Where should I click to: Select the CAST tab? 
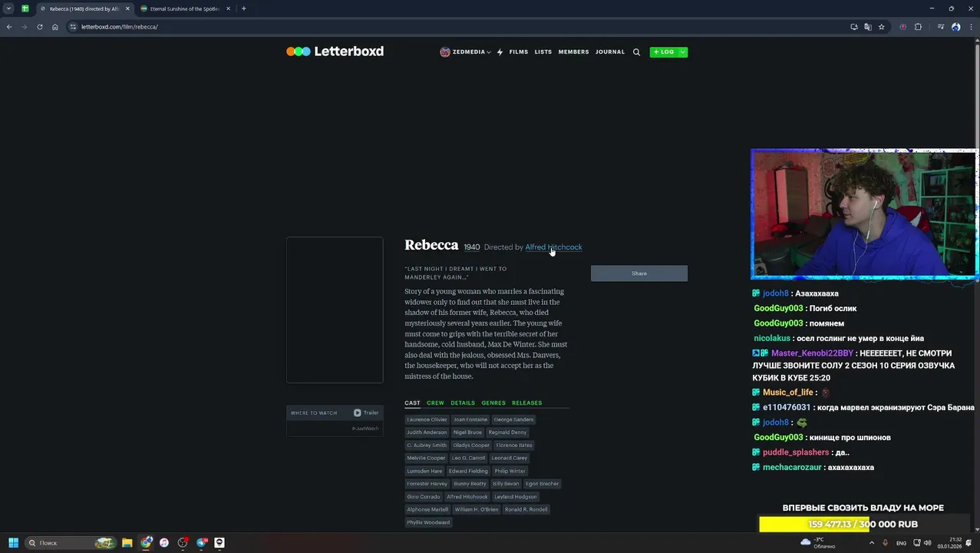point(412,402)
